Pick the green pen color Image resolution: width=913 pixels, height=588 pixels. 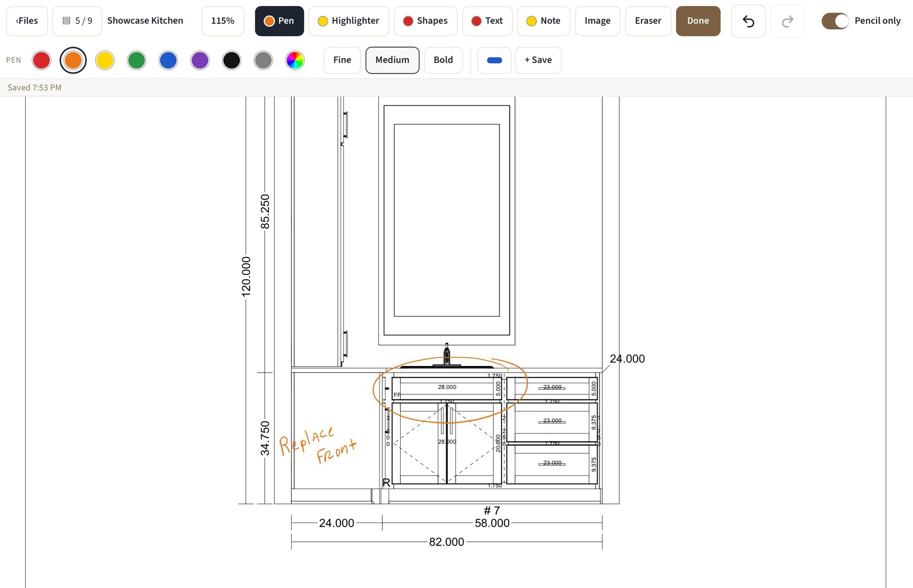point(136,60)
